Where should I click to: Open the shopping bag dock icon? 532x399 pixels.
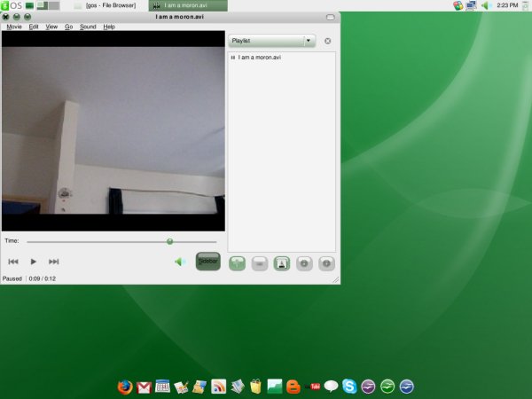click(256, 387)
